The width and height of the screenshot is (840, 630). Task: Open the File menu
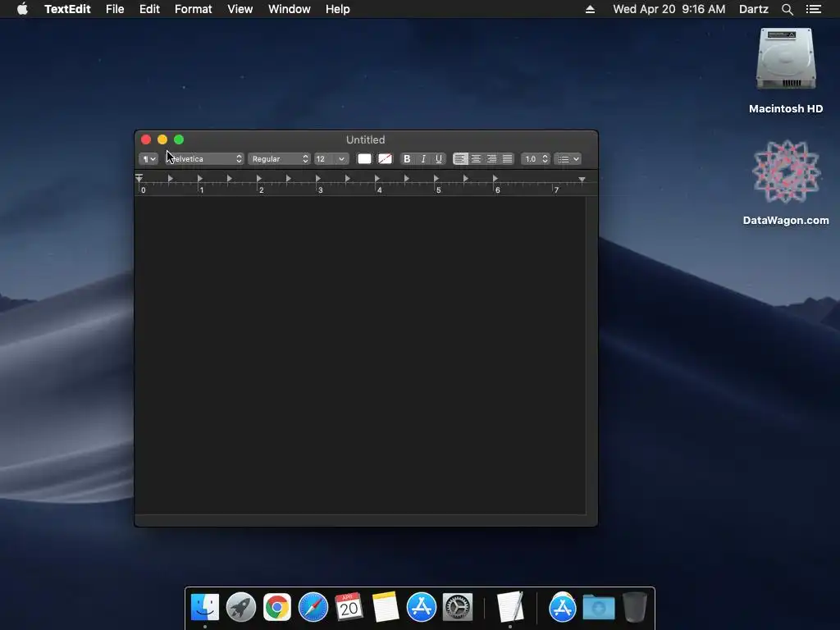click(x=115, y=9)
